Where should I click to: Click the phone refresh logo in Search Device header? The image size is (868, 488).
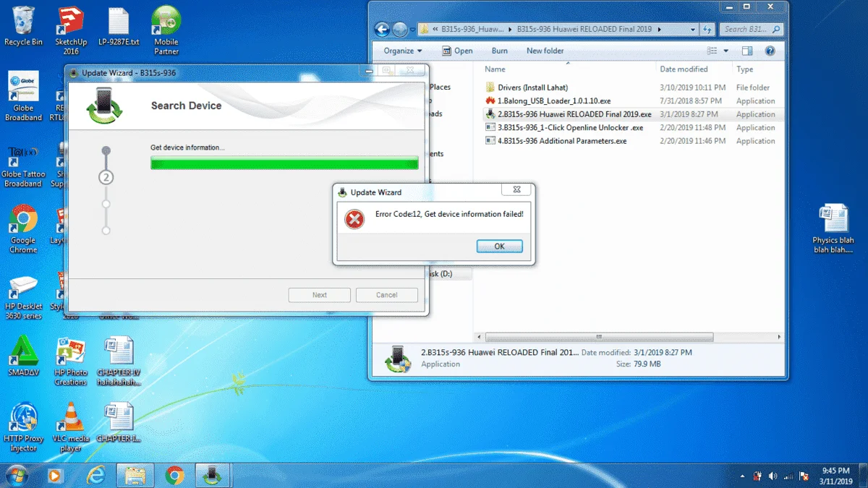click(x=105, y=106)
